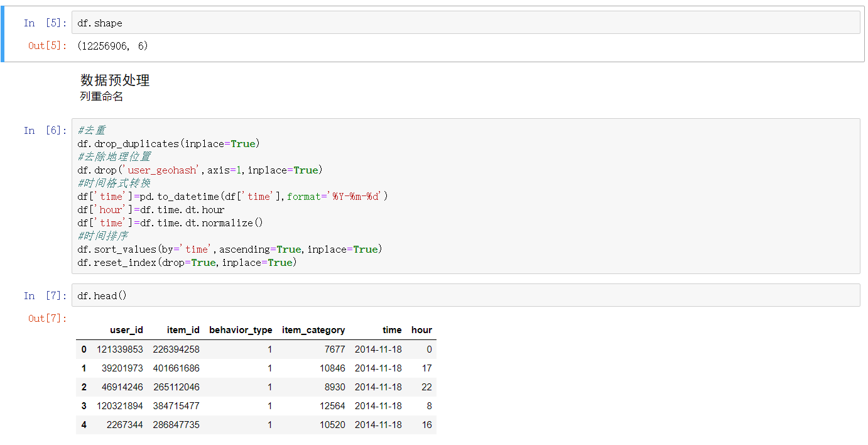Click item_id cell 265112046
The height and width of the screenshot is (445, 868).
(176, 387)
